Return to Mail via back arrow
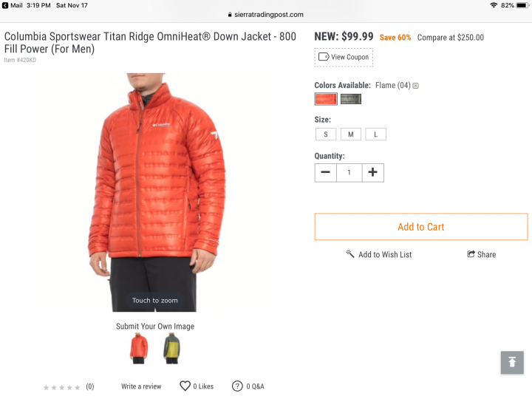Viewport: 532px width, 399px height. coord(4,5)
